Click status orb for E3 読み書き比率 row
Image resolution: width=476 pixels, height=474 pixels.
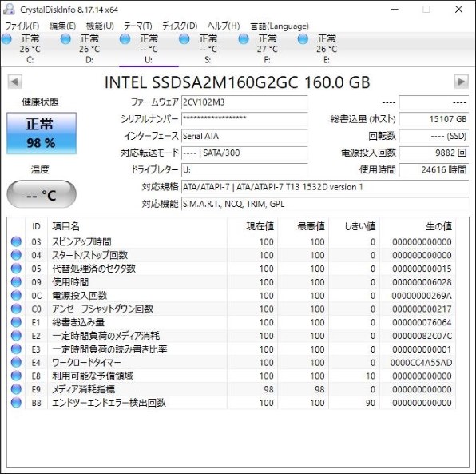[x=16, y=349]
